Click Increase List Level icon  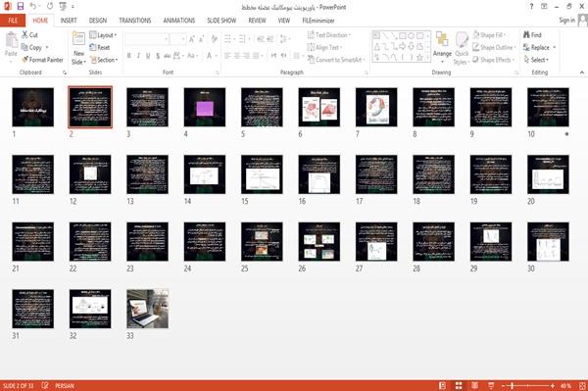(x=270, y=39)
